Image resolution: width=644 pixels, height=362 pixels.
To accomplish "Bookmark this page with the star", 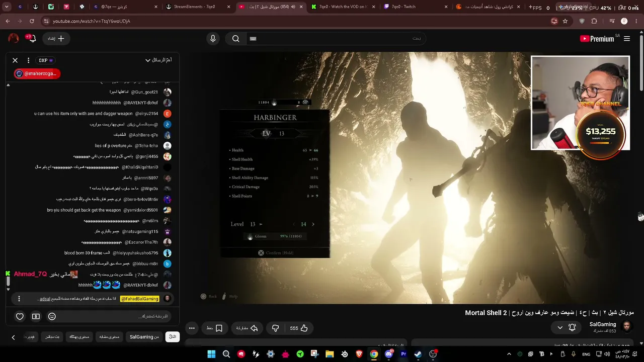I will [x=565, y=21].
